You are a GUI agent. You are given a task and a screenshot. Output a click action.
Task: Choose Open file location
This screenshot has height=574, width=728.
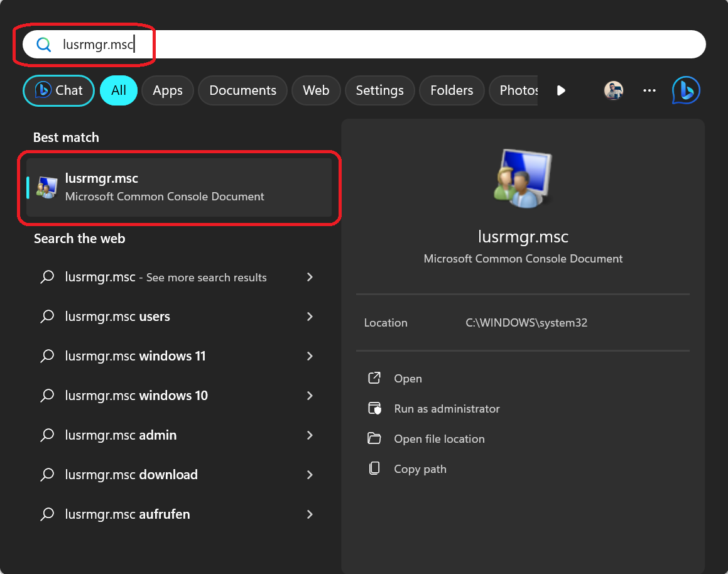coord(439,439)
